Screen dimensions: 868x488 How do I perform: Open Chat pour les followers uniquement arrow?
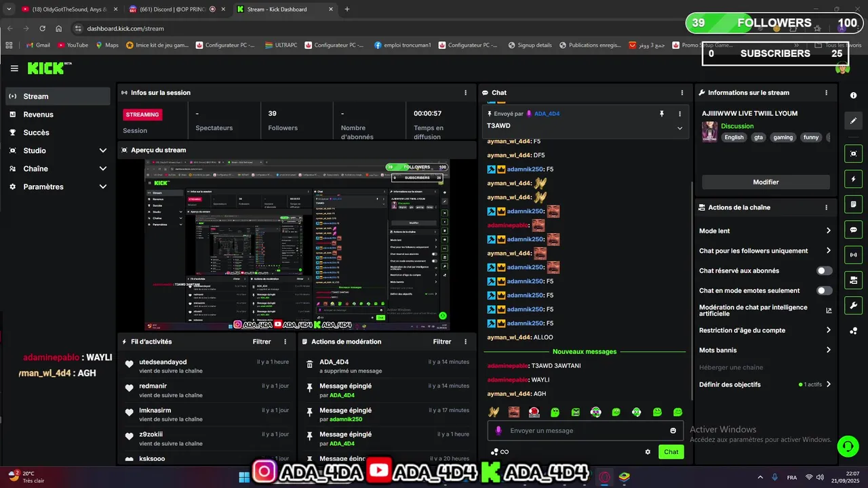(828, 251)
